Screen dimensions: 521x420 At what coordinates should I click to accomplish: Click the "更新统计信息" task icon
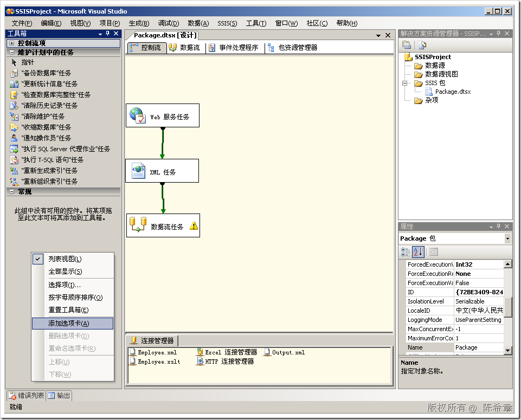14,84
